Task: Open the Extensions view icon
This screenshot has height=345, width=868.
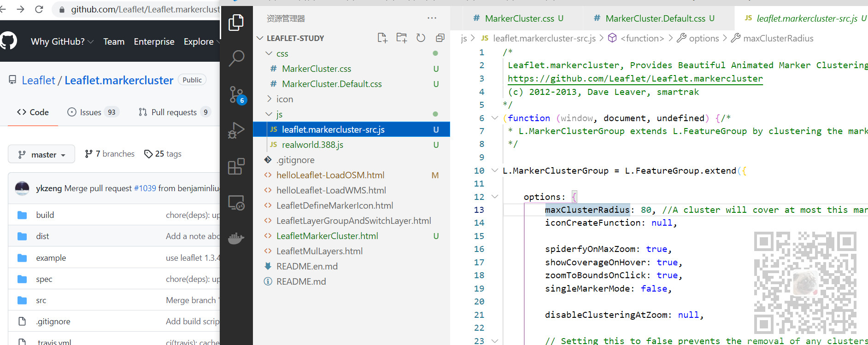Action: click(236, 166)
